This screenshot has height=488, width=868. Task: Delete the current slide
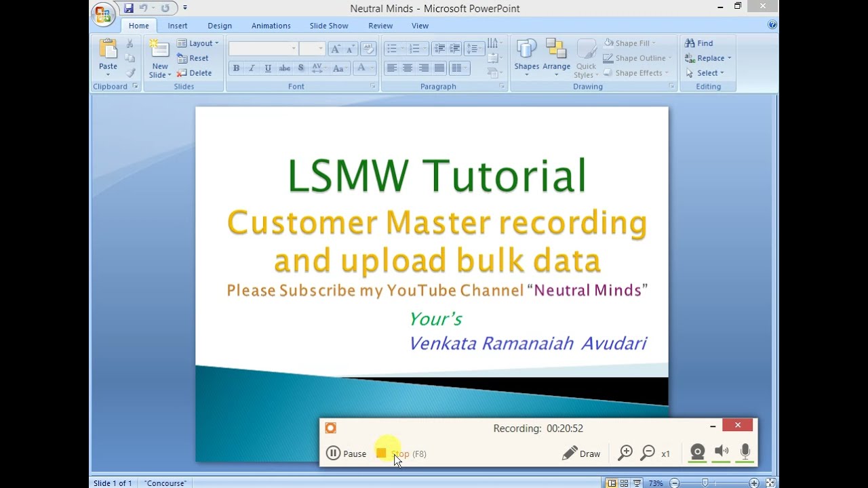click(x=194, y=73)
